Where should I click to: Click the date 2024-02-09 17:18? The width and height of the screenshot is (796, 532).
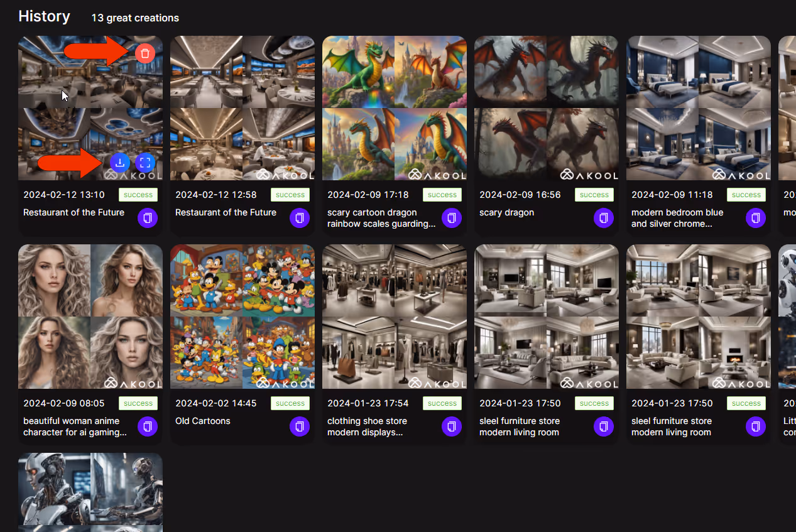(x=368, y=195)
